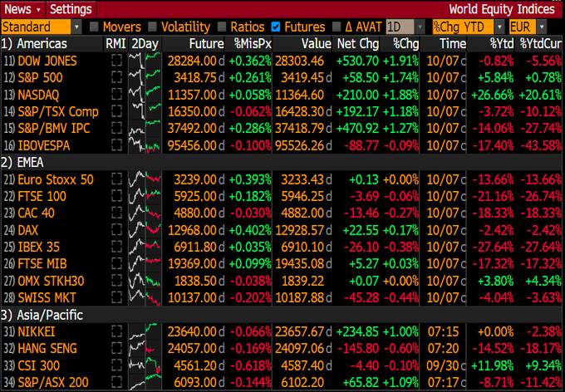The image size is (565, 392).
Task: Open the HANG SENG 2Day sparkline chart
Action: tap(145, 349)
